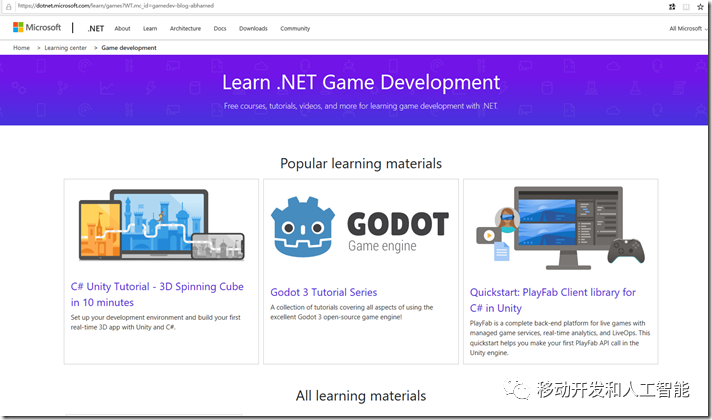The image size is (712, 420).
Task: Click the lock icon in address bar
Action: tap(8, 6)
